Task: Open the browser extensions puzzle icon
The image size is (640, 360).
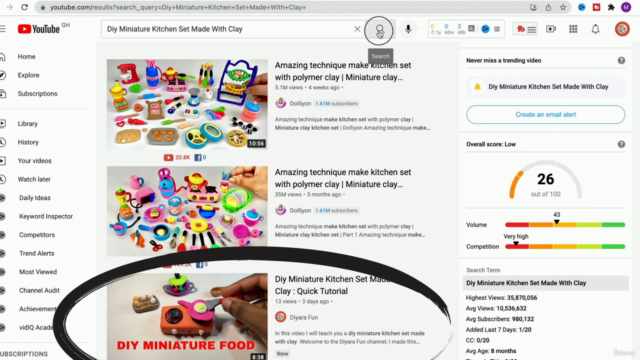Action: (611, 7)
